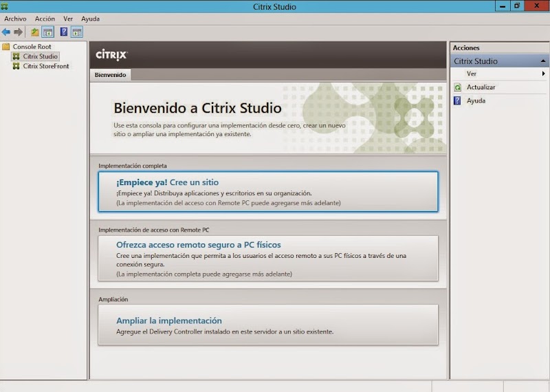The image size is (550, 392).
Task: Open the Archivo menu
Action: click(15, 19)
